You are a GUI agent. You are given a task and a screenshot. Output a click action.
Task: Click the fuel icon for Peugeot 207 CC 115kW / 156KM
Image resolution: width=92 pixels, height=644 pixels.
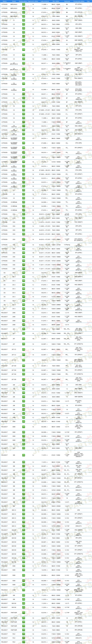[x=24, y=360]
